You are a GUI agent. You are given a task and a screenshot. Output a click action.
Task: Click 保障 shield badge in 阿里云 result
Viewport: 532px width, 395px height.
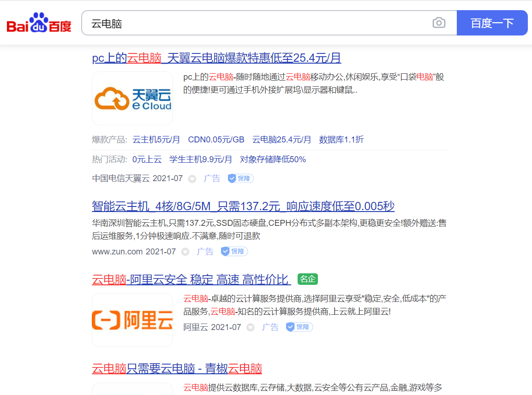coord(299,327)
